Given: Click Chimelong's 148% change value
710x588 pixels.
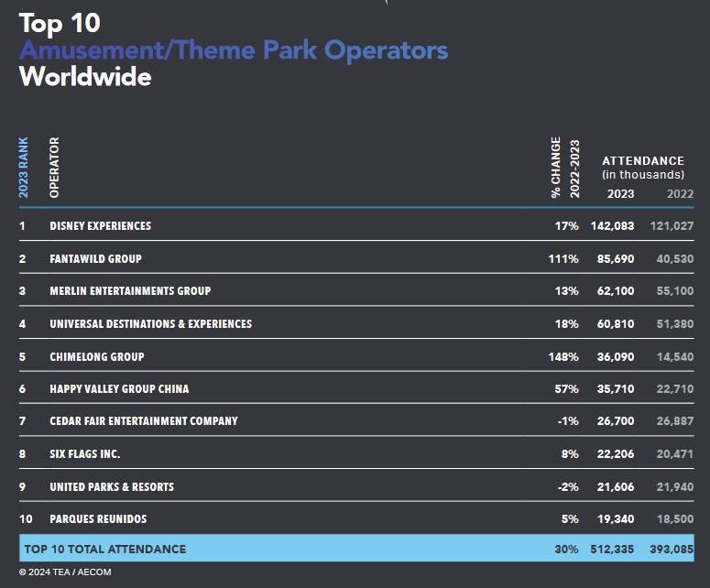Looking at the screenshot, I should click(x=563, y=357).
